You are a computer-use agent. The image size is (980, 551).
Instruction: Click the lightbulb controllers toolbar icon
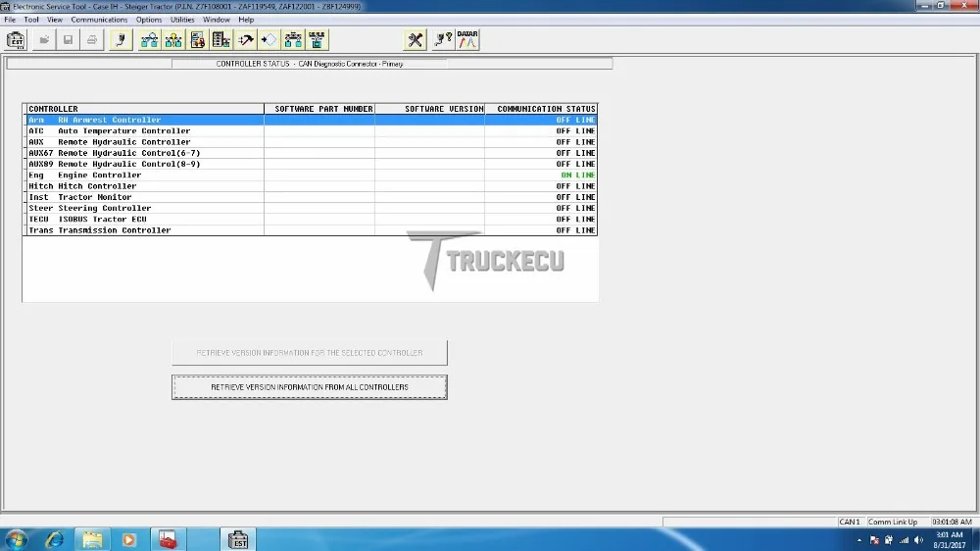[x=173, y=40]
